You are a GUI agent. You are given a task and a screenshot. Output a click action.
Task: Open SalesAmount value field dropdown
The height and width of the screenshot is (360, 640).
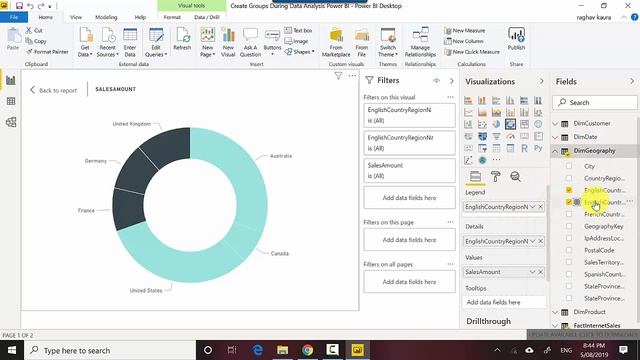[532, 272]
